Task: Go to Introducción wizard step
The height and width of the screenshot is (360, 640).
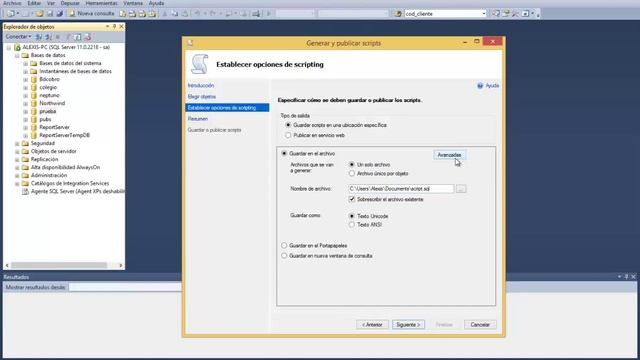Action: pyautogui.click(x=201, y=86)
